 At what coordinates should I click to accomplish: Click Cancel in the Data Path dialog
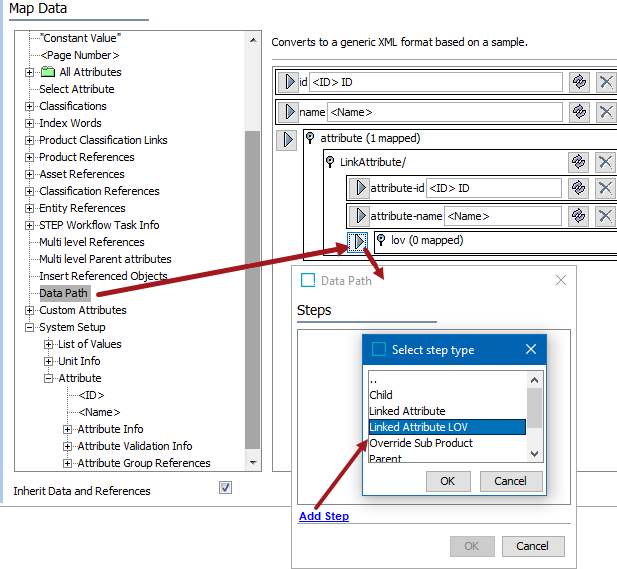point(533,546)
